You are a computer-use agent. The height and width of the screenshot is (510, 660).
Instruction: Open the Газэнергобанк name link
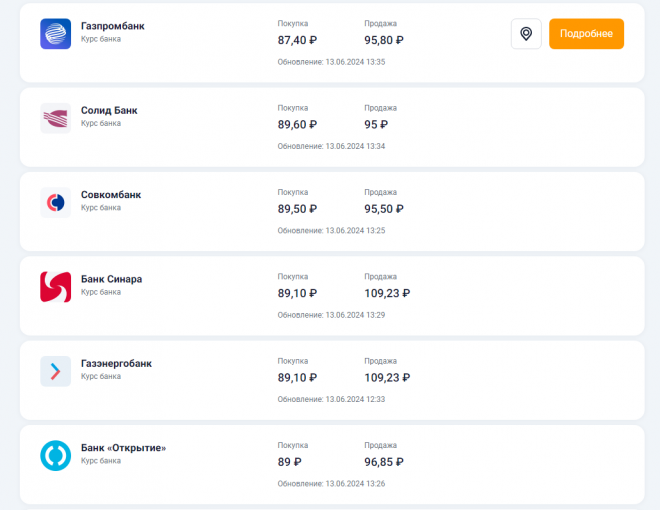116,364
